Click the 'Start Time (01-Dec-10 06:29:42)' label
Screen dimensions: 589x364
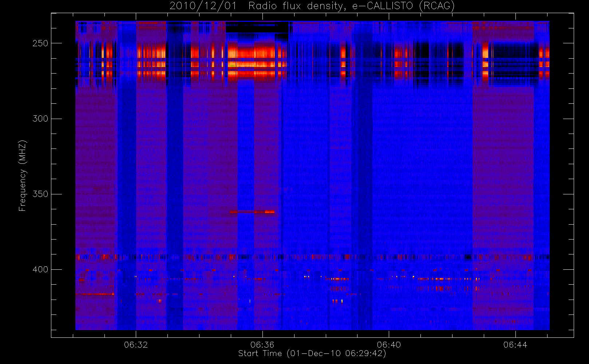click(x=312, y=353)
